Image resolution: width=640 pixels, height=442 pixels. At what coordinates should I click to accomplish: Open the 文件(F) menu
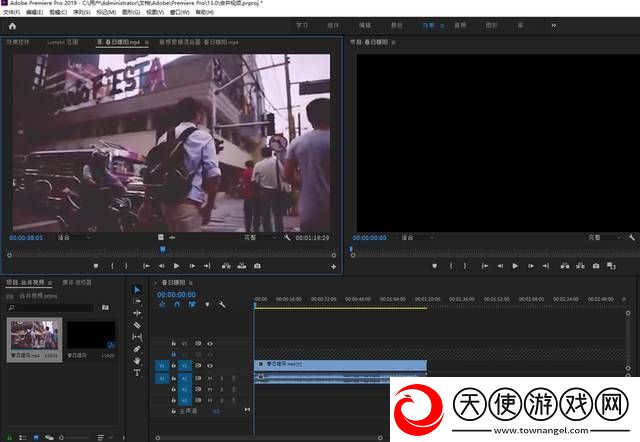[11, 12]
